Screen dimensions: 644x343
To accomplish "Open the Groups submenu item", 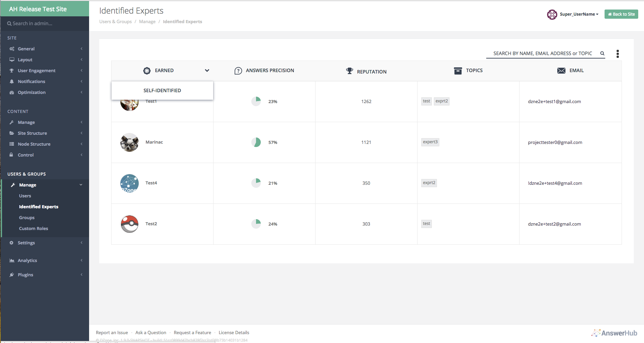I will point(27,217).
